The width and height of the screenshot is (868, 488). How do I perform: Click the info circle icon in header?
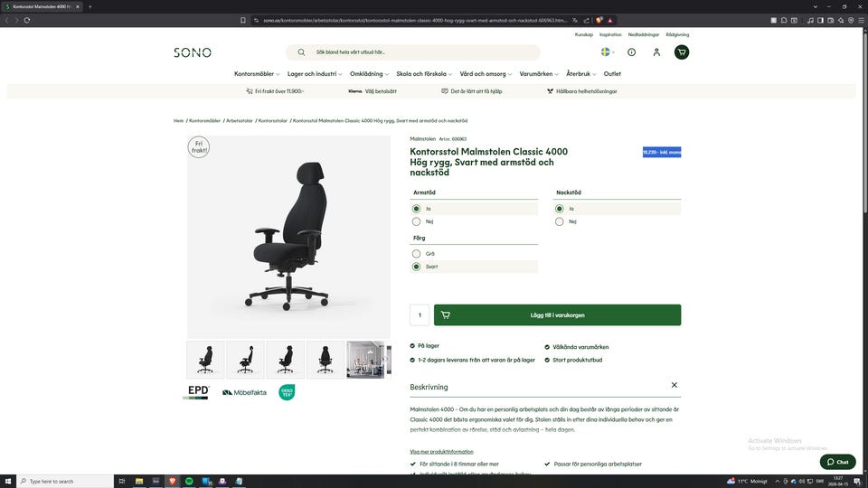pos(632,52)
